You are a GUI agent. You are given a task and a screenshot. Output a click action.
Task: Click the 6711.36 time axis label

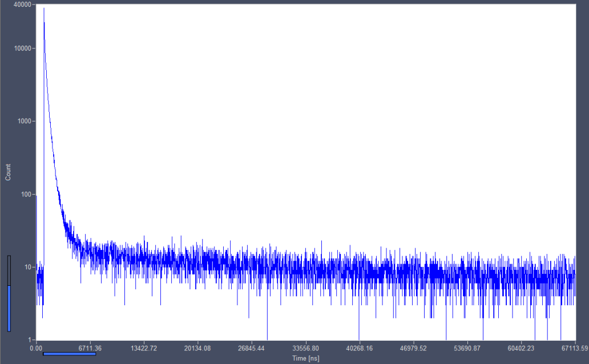pos(90,348)
